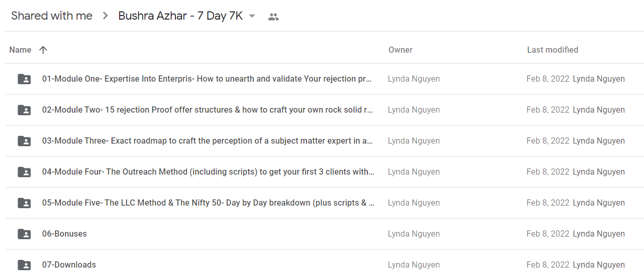Viewport: 644px width, 280px height.
Task: Click owner Lynda Nguyen in 05-Module Five row
Action: (x=414, y=203)
